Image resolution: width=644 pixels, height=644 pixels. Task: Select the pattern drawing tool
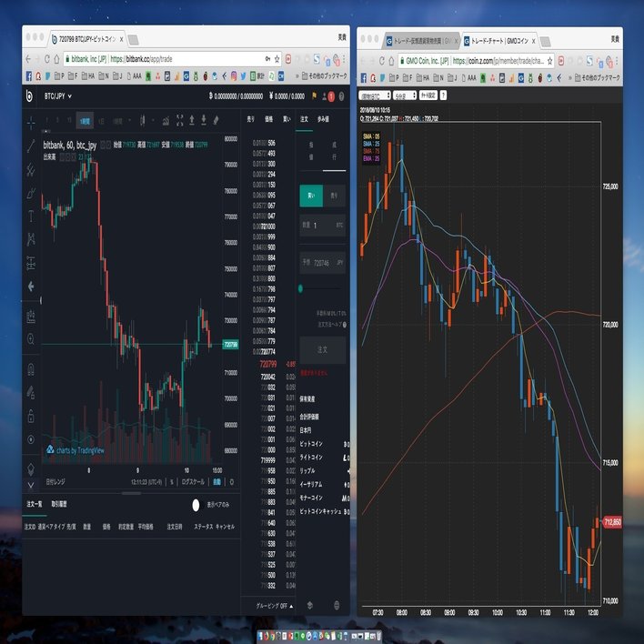click(31, 239)
